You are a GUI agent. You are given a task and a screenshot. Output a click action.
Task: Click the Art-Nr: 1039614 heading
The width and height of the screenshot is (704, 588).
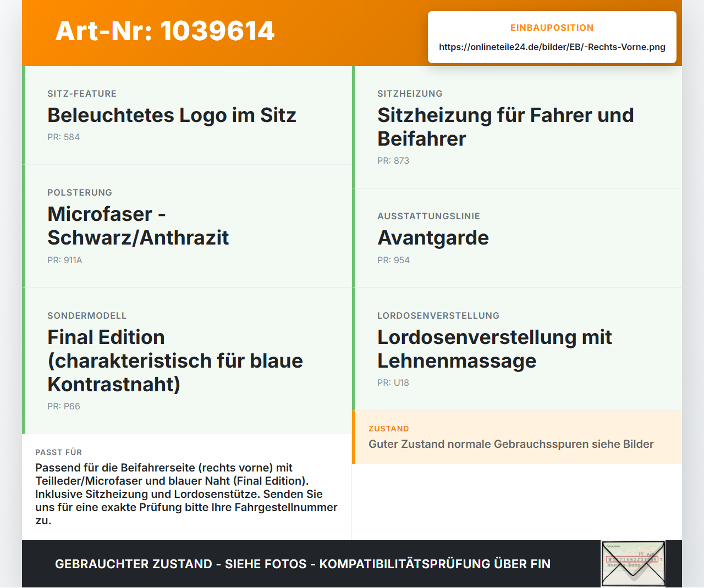[164, 31]
